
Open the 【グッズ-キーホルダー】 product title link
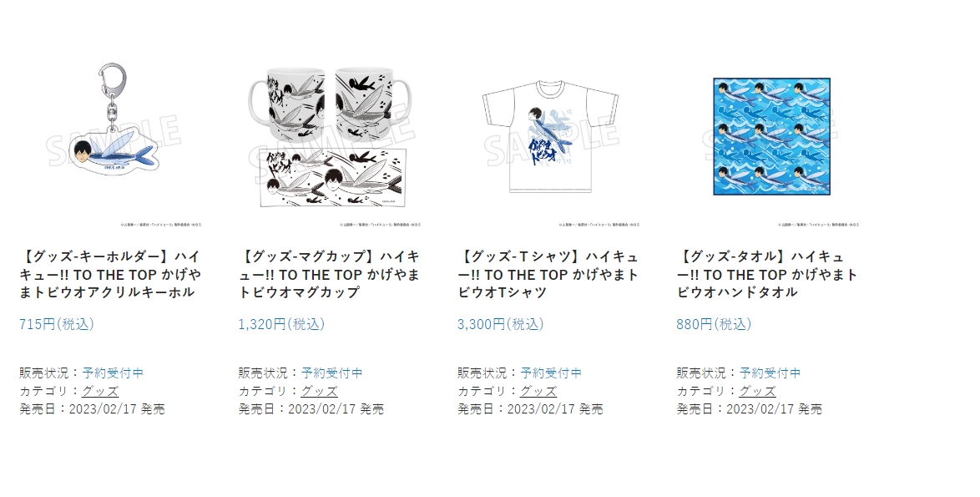(x=111, y=275)
